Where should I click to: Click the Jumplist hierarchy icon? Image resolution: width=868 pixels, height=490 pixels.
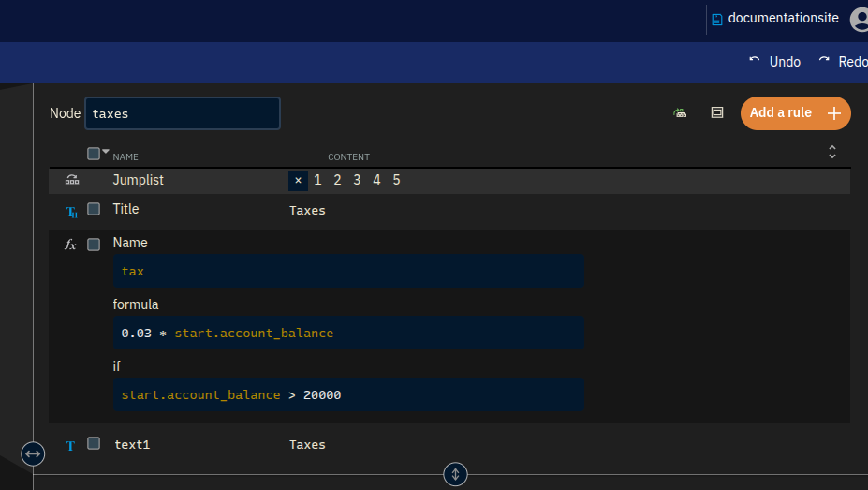point(72,179)
